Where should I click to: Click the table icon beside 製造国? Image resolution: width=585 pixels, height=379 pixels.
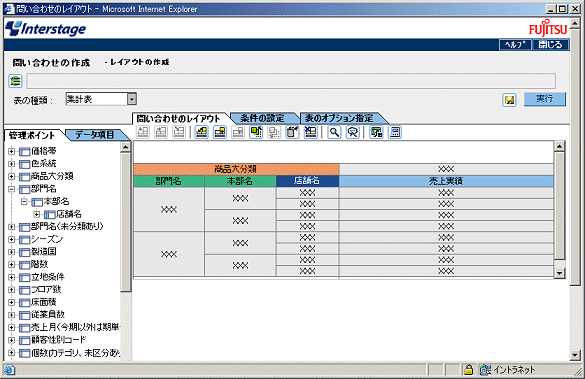tap(24, 252)
